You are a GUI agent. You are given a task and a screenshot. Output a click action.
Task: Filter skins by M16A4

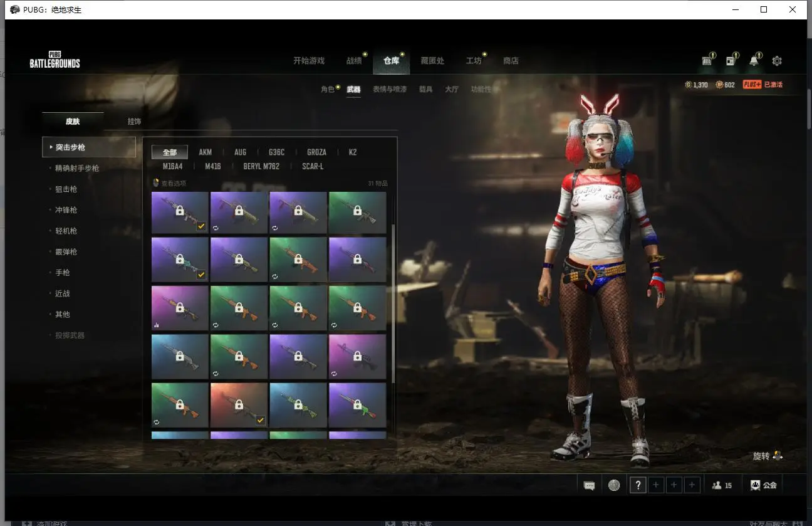click(173, 166)
